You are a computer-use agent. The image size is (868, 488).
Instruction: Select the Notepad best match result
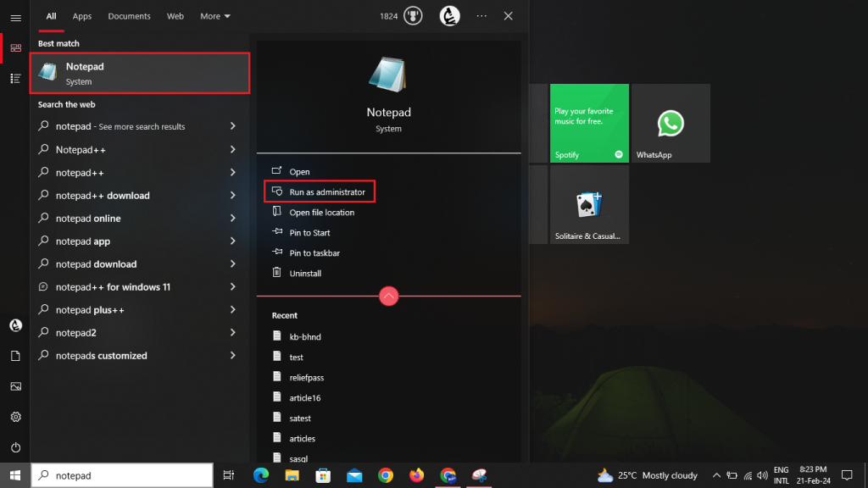pyautogui.click(x=140, y=73)
